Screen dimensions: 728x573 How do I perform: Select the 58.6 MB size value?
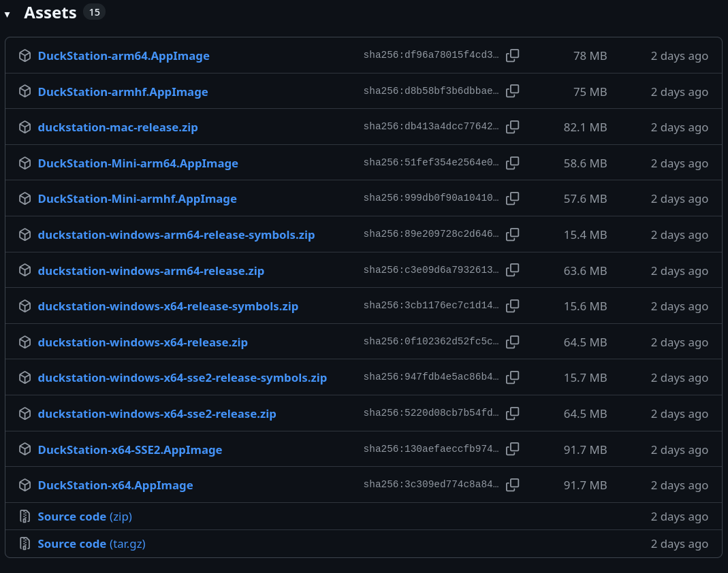(x=586, y=163)
